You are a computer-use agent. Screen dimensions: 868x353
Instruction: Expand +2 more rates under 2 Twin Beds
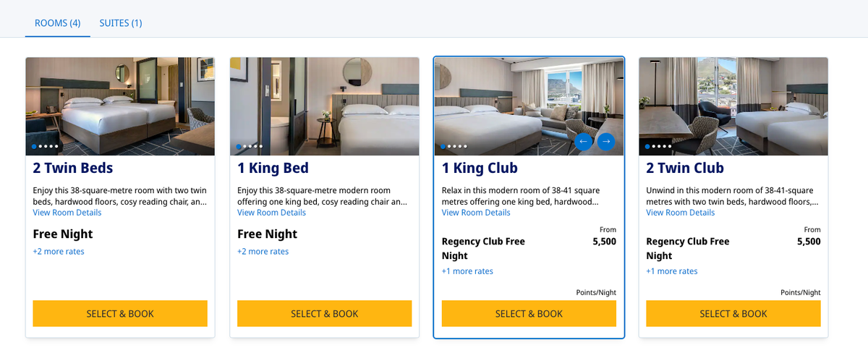coord(59,252)
